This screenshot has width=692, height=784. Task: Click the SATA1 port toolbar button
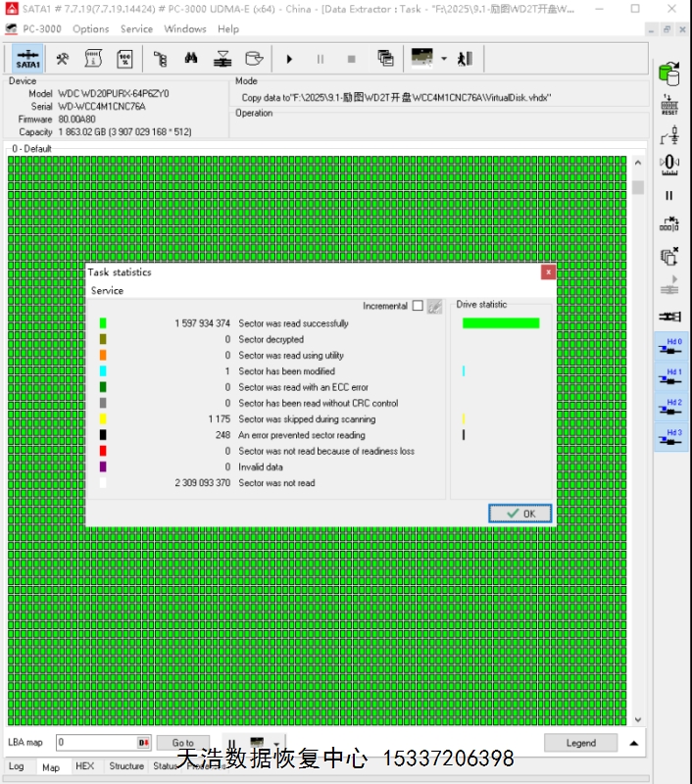click(27, 59)
